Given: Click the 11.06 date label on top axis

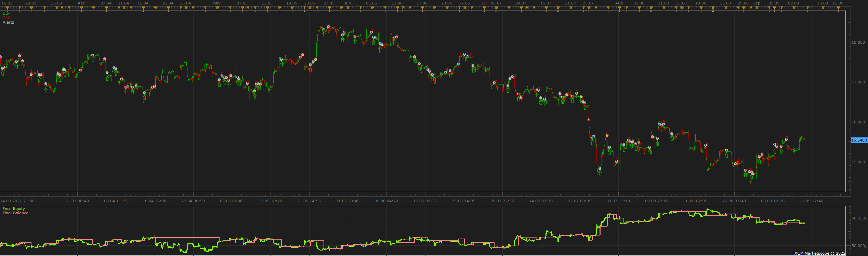Looking at the screenshot, I should pos(397,3).
